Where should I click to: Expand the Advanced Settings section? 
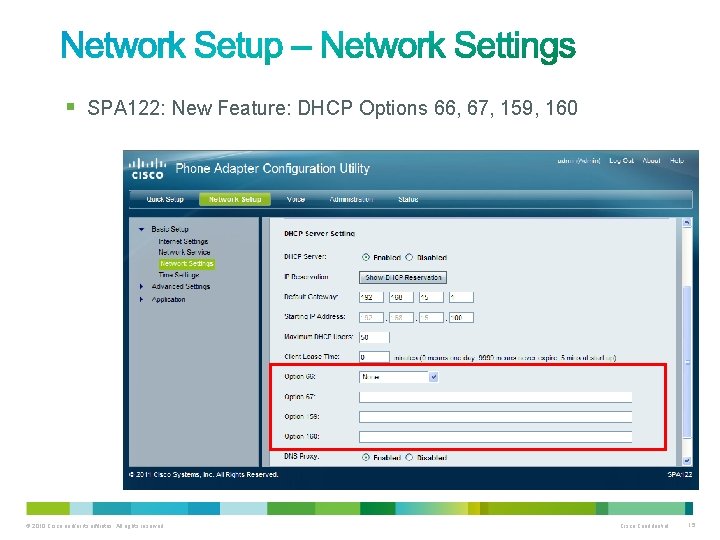[141, 287]
